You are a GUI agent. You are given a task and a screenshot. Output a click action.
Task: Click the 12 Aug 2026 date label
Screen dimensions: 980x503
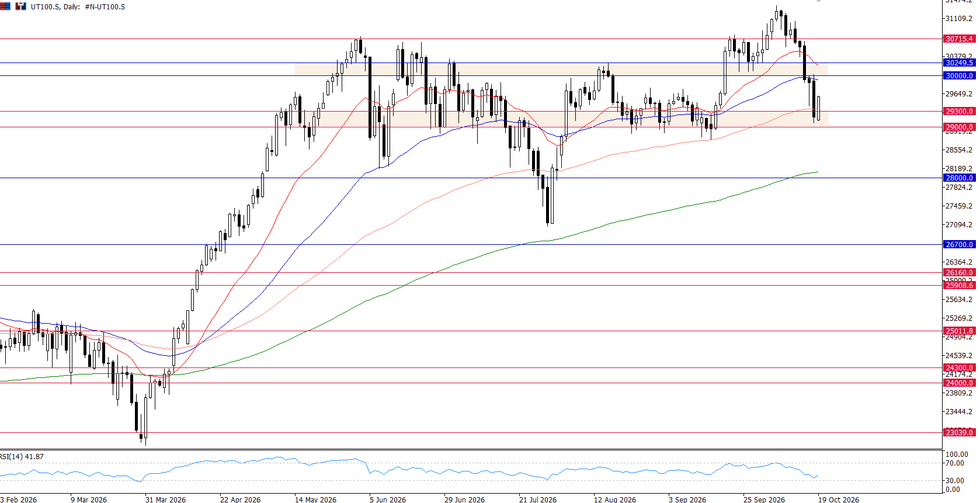pyautogui.click(x=615, y=499)
